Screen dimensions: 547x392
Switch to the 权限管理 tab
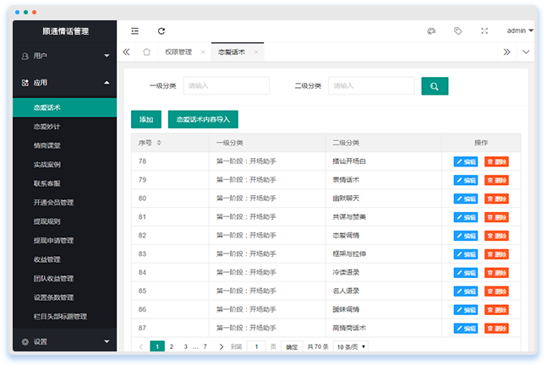[x=178, y=52]
